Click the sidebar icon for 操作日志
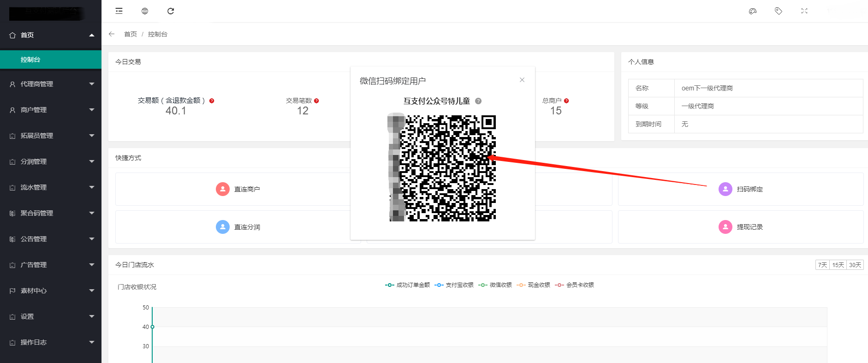Viewport: 868px width, 363px height. (12, 342)
